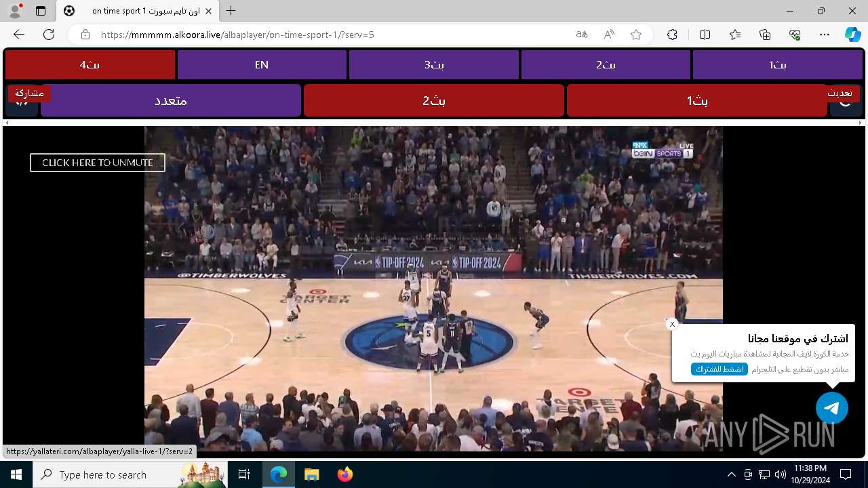The image size is (868, 488).
Task: Dismiss the Telegram subscribe popup
Action: click(x=672, y=324)
